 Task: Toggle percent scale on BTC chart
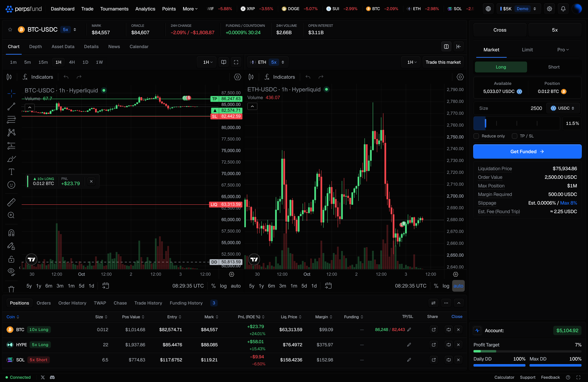pos(214,286)
